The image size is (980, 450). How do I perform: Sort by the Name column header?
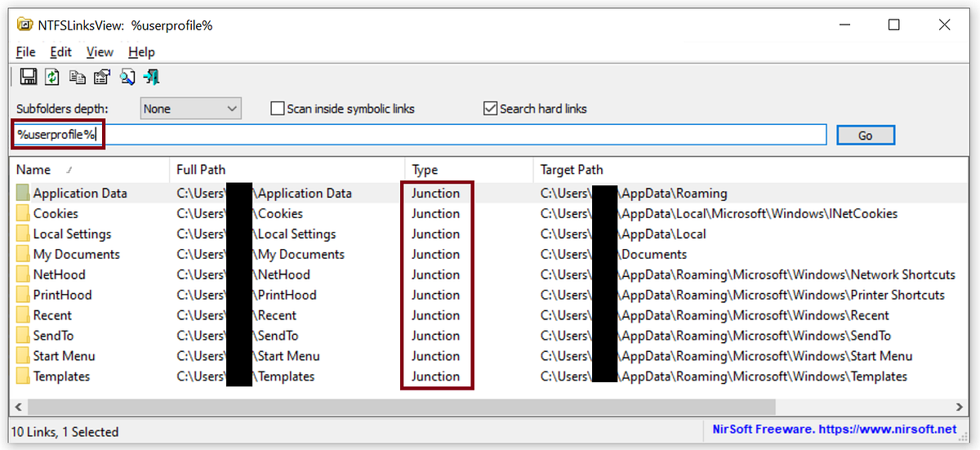pyautogui.click(x=90, y=170)
